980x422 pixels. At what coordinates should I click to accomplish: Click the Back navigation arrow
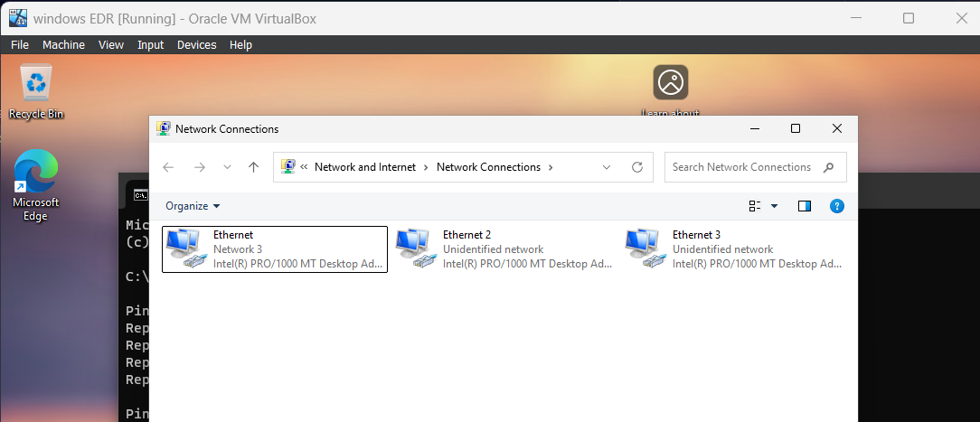(x=168, y=167)
